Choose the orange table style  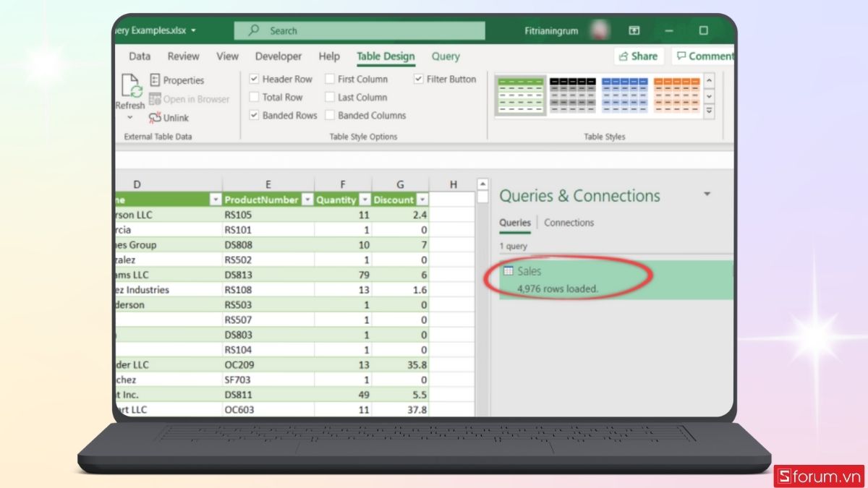676,95
